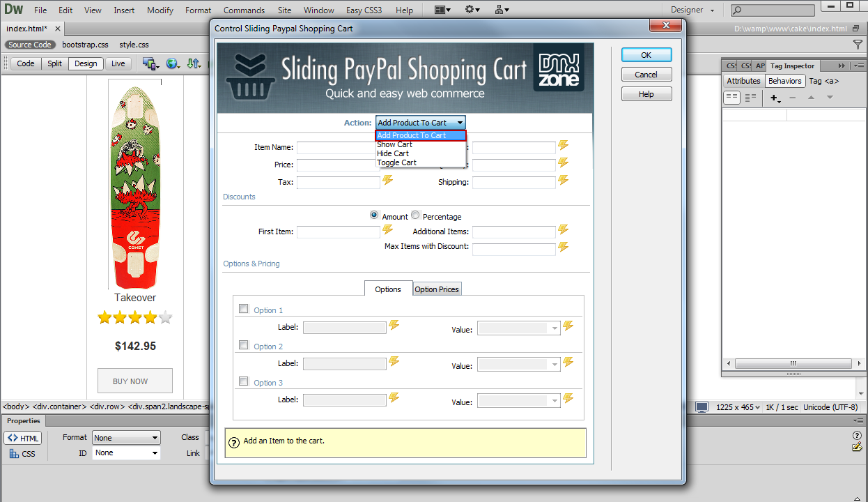Click the Properties panel help icon
868x502 pixels.
pyautogui.click(x=858, y=436)
